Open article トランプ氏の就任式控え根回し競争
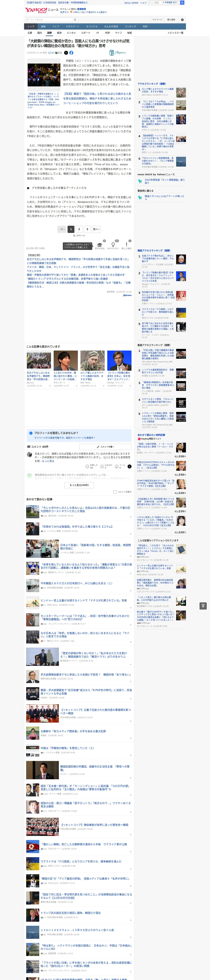 pyautogui.click(x=70, y=913)
